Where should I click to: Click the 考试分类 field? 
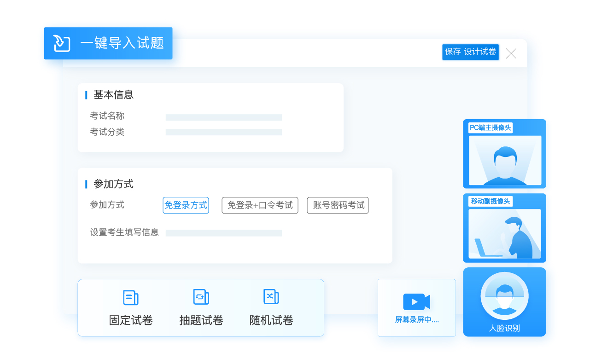223,132
